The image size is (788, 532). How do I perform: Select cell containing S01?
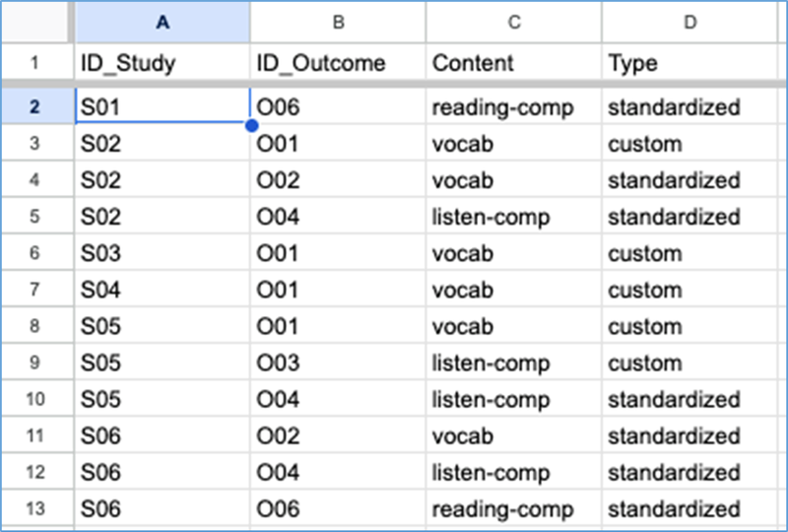pos(163,106)
